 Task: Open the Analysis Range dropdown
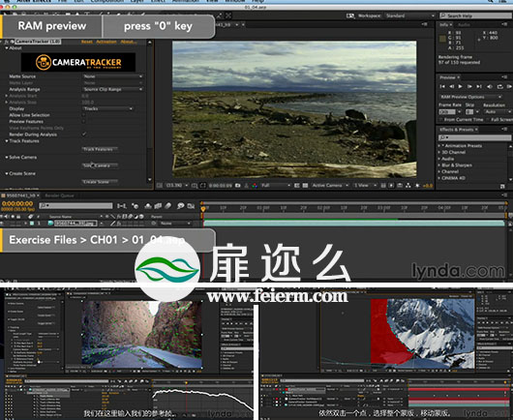tap(113, 89)
